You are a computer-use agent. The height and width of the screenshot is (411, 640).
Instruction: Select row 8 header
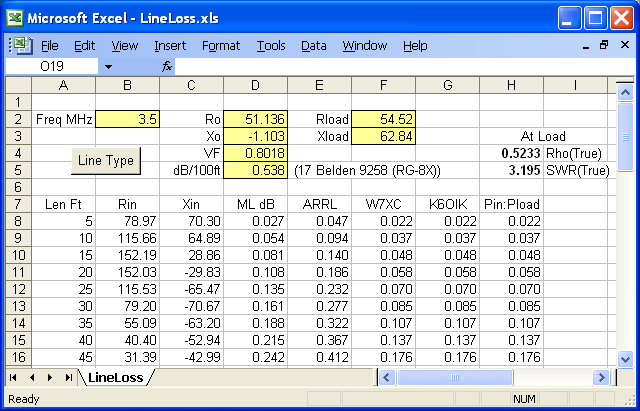(x=18, y=221)
